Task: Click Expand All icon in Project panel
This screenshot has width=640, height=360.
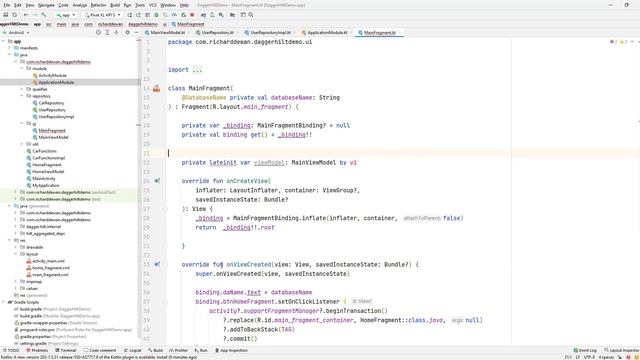Action: click(107, 32)
